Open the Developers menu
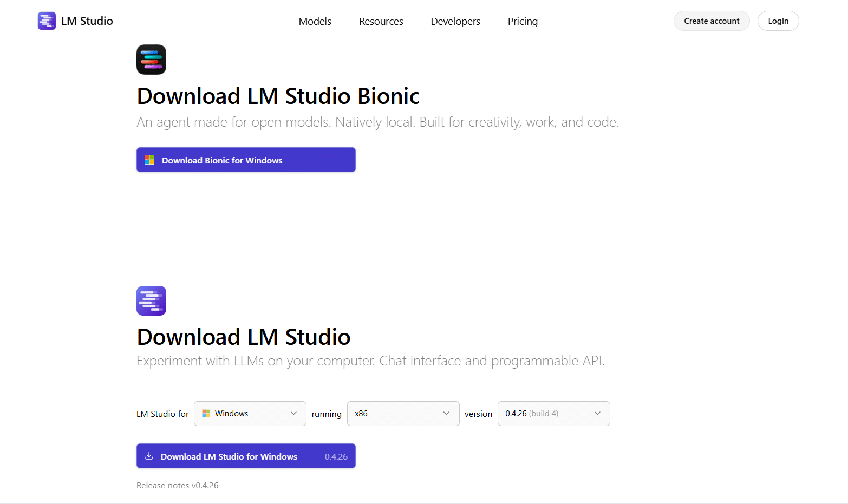This screenshot has height=504, width=848. (x=455, y=21)
